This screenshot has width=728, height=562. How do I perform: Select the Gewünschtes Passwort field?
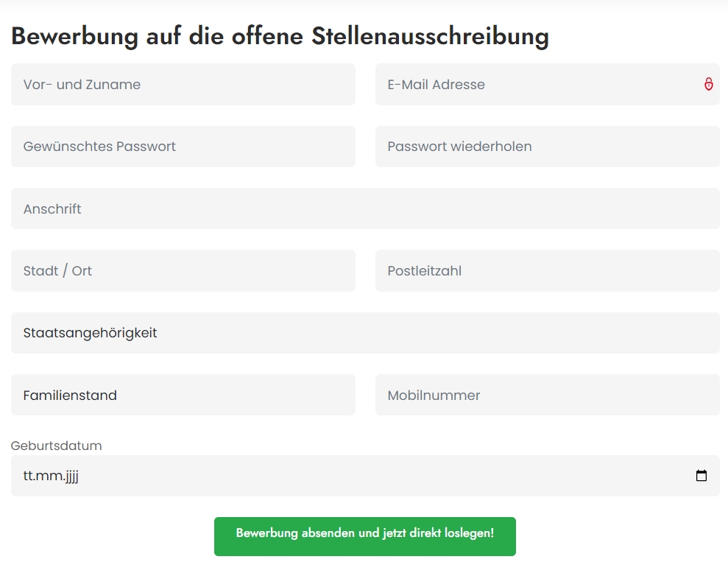pos(183,147)
